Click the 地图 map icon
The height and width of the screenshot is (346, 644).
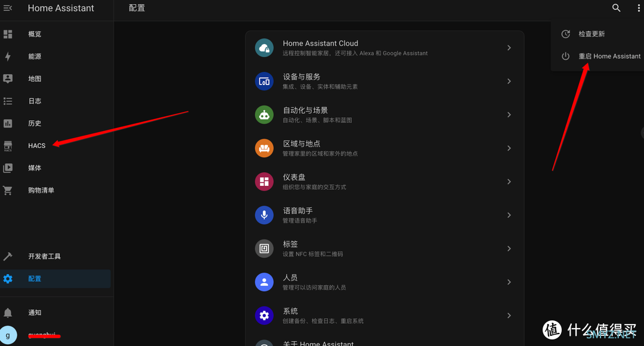[8, 79]
